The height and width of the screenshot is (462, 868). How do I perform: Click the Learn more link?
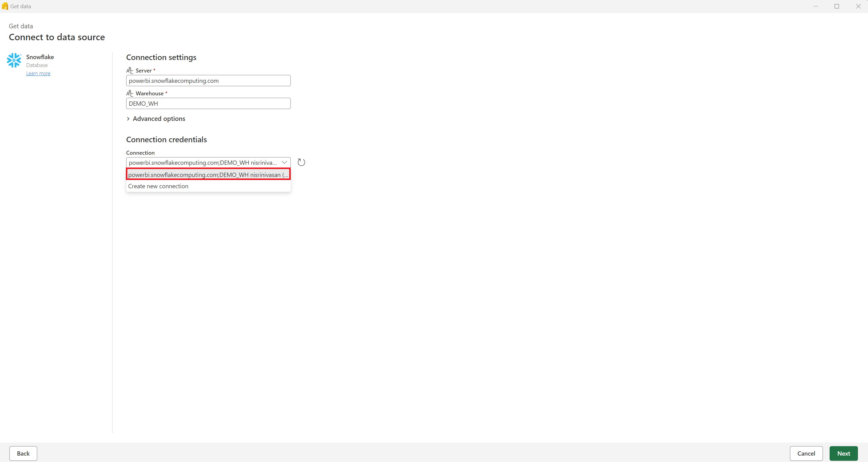[38, 73]
